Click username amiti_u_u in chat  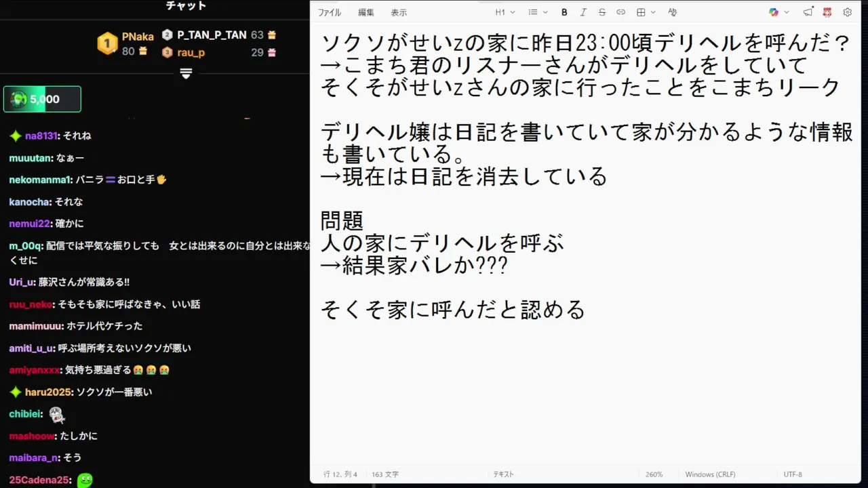pos(31,348)
